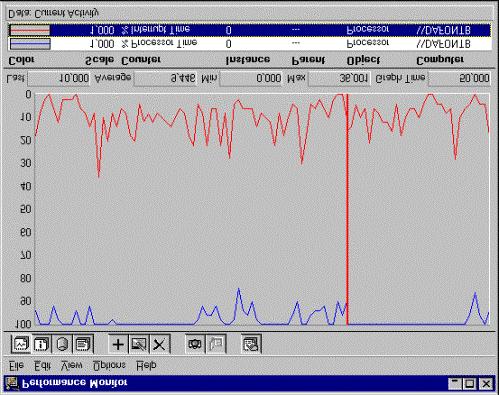The height and width of the screenshot is (395, 499).
Task: Open the Edit menu
Action: (43, 365)
